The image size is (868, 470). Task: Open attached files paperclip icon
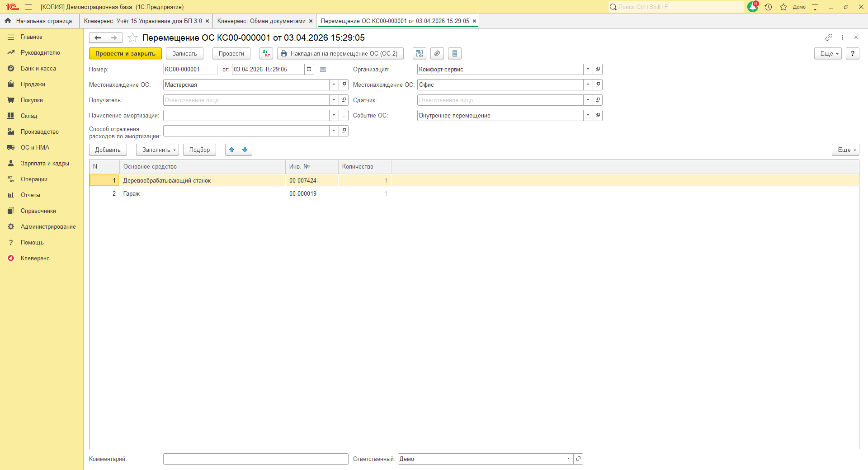437,53
